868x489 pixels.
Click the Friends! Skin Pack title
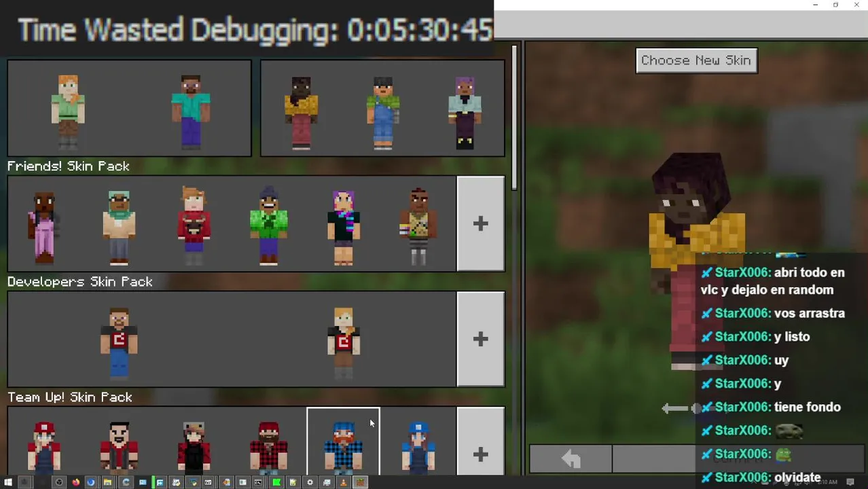(68, 166)
